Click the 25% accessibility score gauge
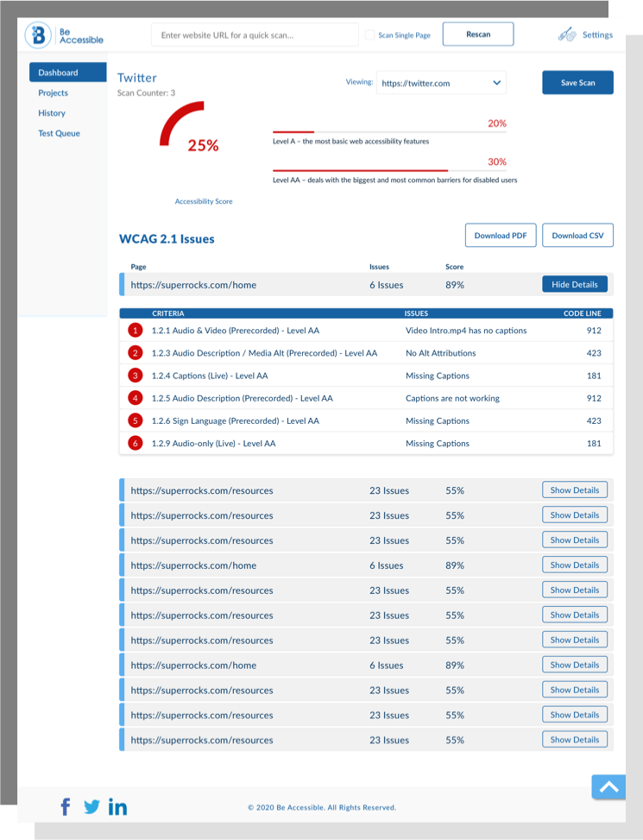 [189, 126]
